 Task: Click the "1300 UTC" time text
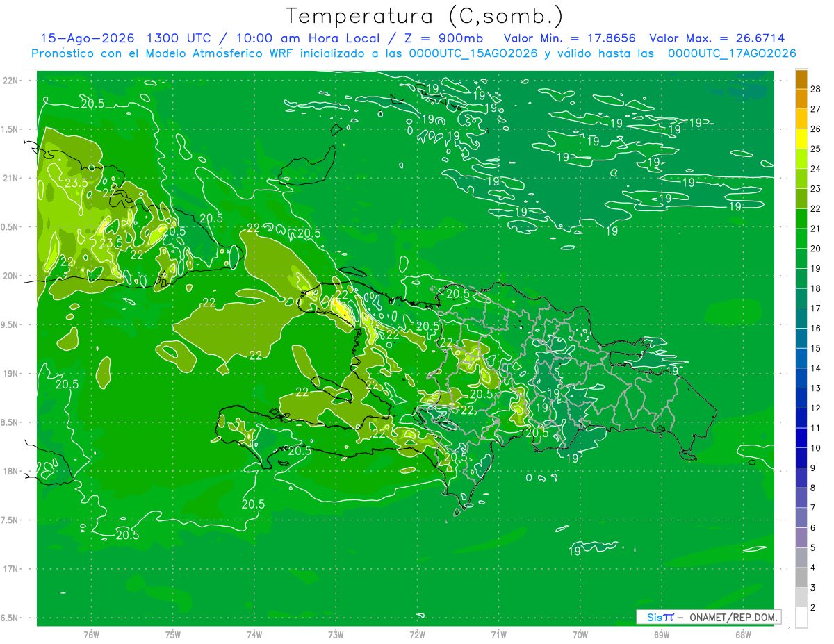[x=180, y=38]
